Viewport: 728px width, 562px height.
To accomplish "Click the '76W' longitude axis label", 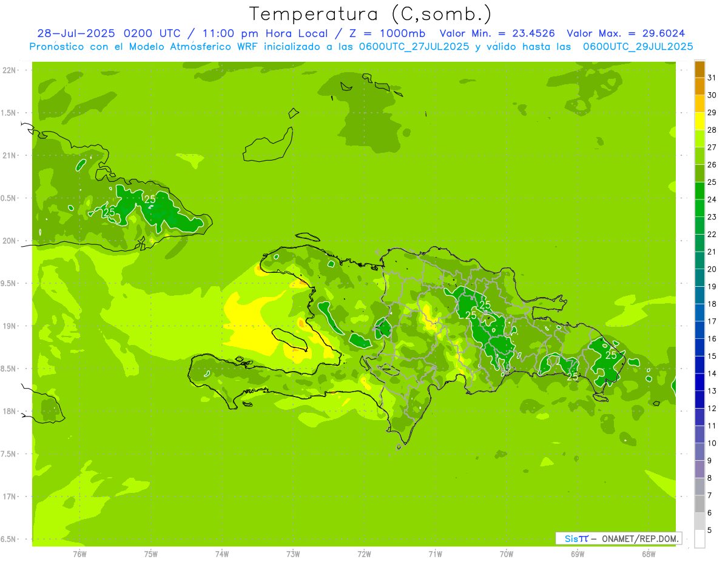I will coord(79,554).
